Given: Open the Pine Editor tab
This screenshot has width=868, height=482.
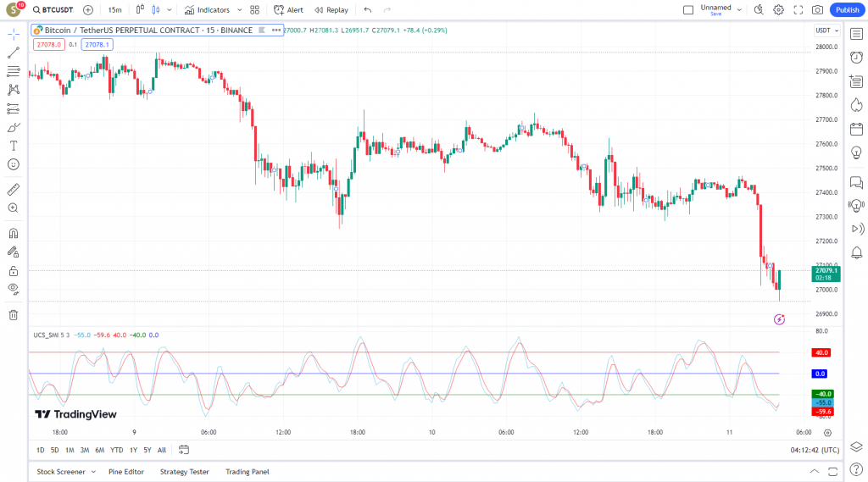Looking at the screenshot, I should coord(126,472).
